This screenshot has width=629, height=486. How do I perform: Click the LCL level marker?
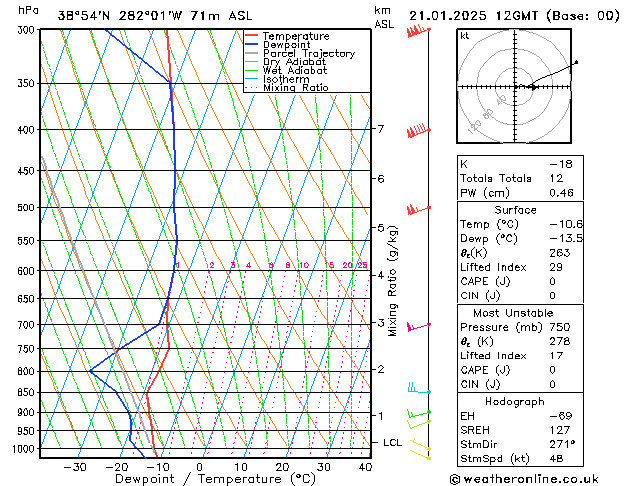(392, 443)
